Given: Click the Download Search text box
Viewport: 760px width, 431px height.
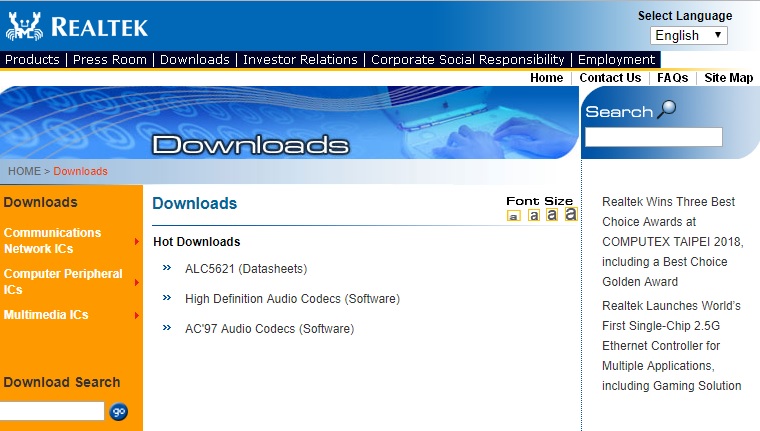Looking at the screenshot, I should pyautogui.click(x=52, y=411).
